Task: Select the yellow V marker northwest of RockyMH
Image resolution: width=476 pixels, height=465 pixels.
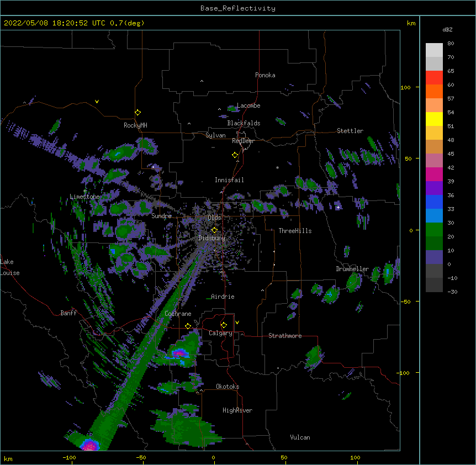Action: [x=97, y=102]
